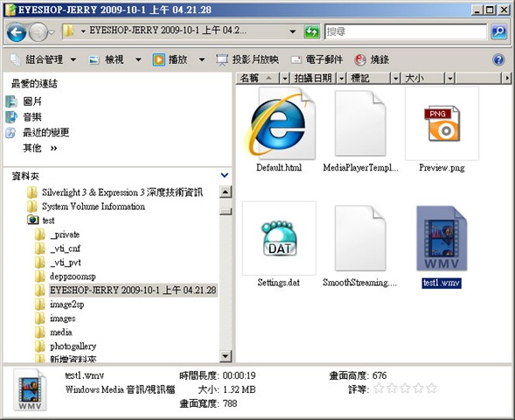Click the green refresh icon
This screenshot has height=420, width=515.
point(311,31)
